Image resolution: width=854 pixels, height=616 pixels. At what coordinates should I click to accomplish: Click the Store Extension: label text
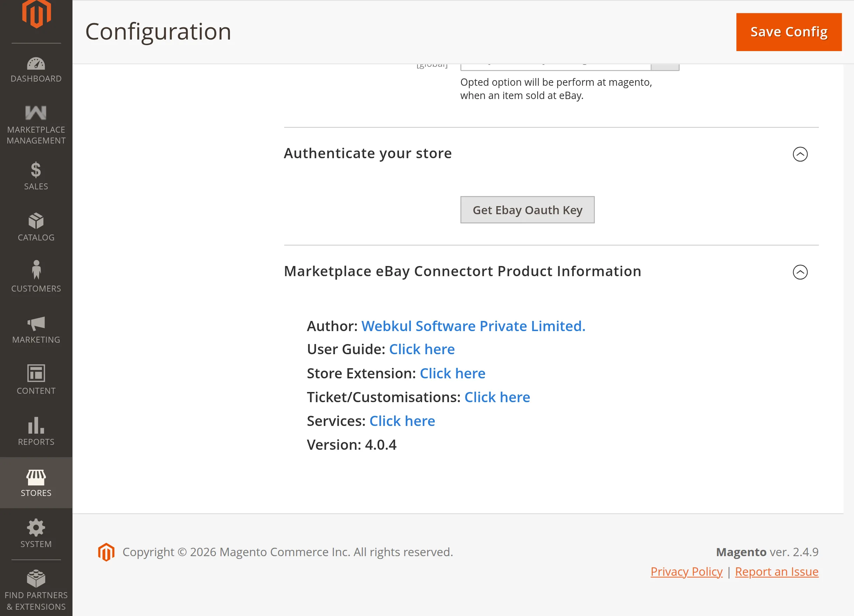tap(362, 373)
